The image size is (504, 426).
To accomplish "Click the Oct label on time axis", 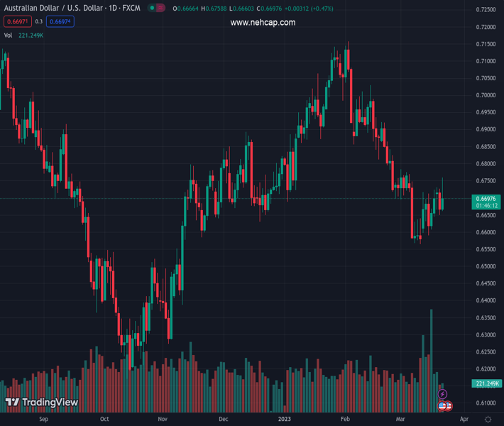I will click(x=104, y=420).
